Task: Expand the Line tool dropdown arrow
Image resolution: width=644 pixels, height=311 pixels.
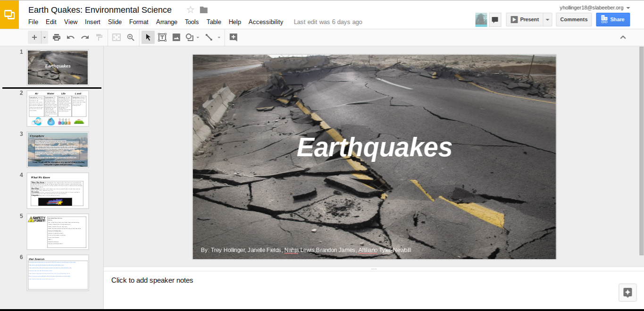Action: click(x=219, y=37)
